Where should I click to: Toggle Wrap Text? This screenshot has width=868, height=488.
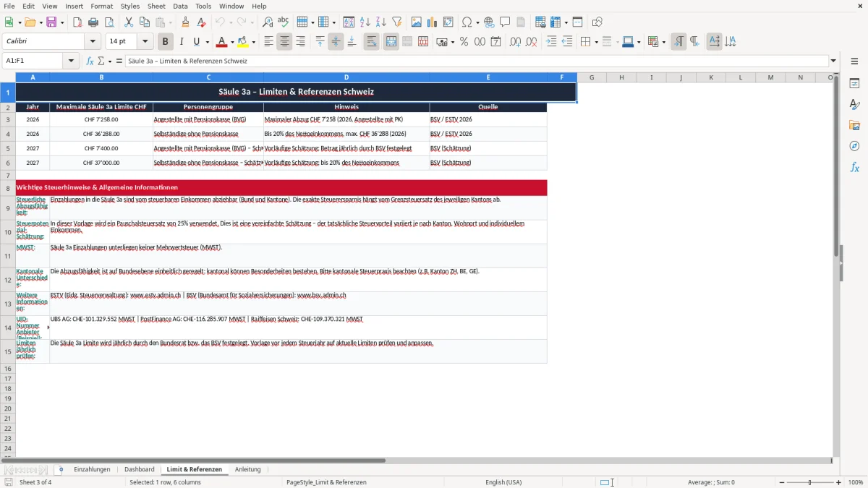coord(372,42)
